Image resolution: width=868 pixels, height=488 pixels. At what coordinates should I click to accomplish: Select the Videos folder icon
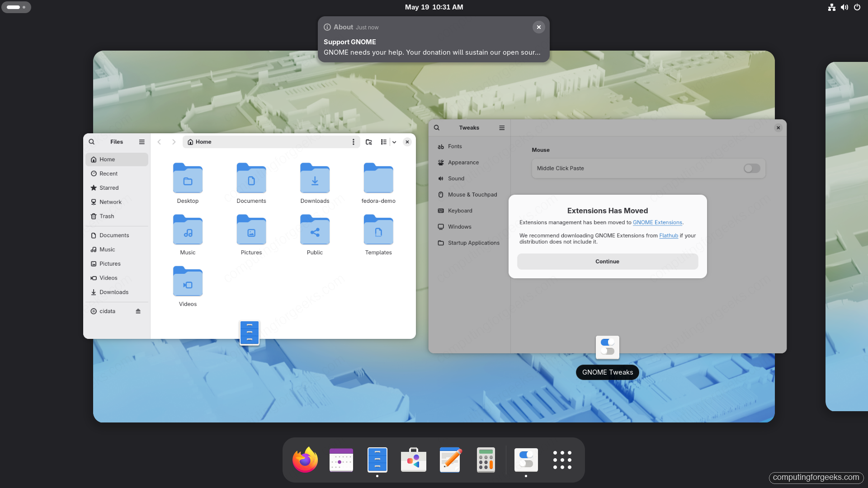coord(188,281)
